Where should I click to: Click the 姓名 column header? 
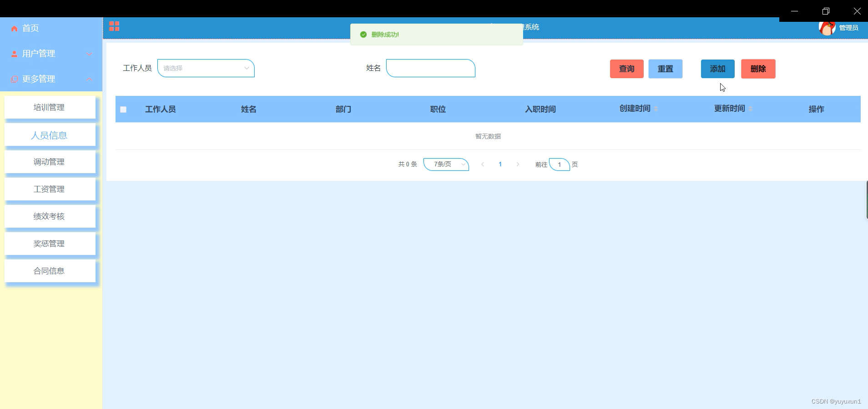click(x=249, y=110)
